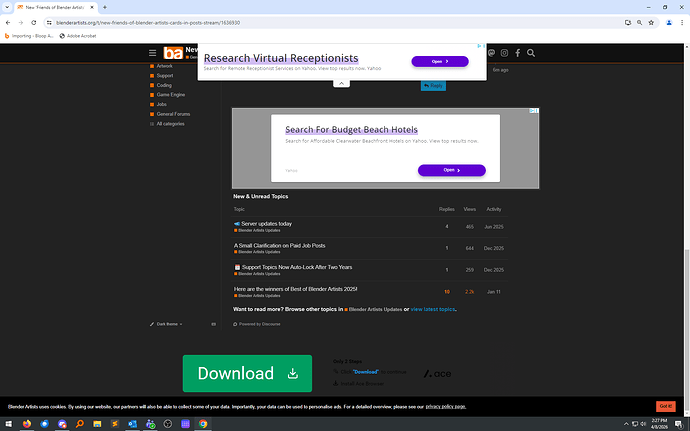Viewport: 690px width, 431px height.
Task: Open the taskbar notifications center icon
Action: [x=679, y=424]
